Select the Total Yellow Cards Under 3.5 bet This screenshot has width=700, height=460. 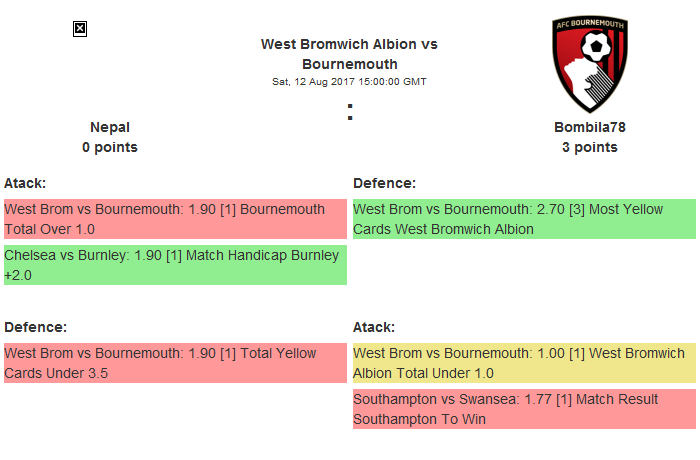(x=175, y=363)
